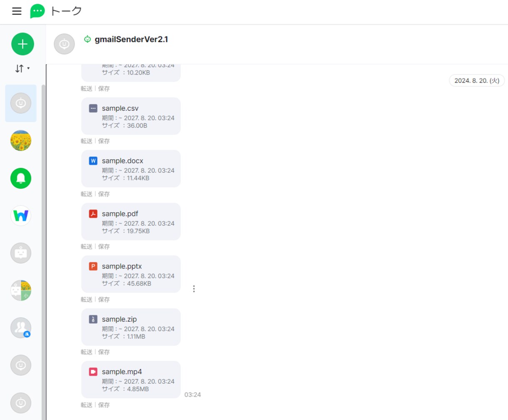508x420 pixels.
Task: Open the square robot bot chat
Action: (21, 253)
